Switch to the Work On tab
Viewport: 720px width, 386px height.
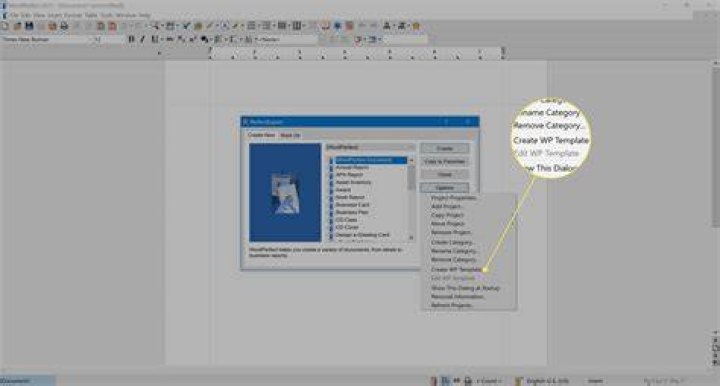pos(290,135)
